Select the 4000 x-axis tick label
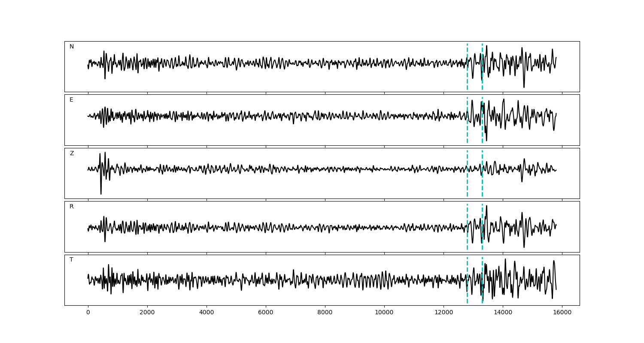 [207, 313]
